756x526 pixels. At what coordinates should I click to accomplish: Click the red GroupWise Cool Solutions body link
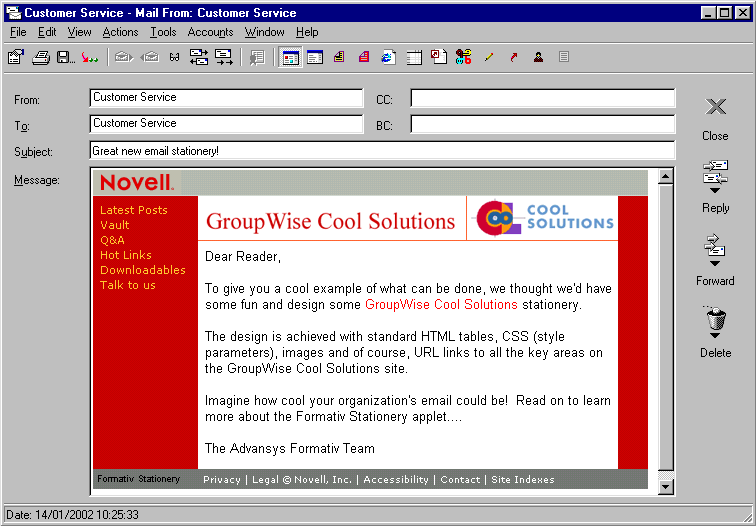point(441,305)
